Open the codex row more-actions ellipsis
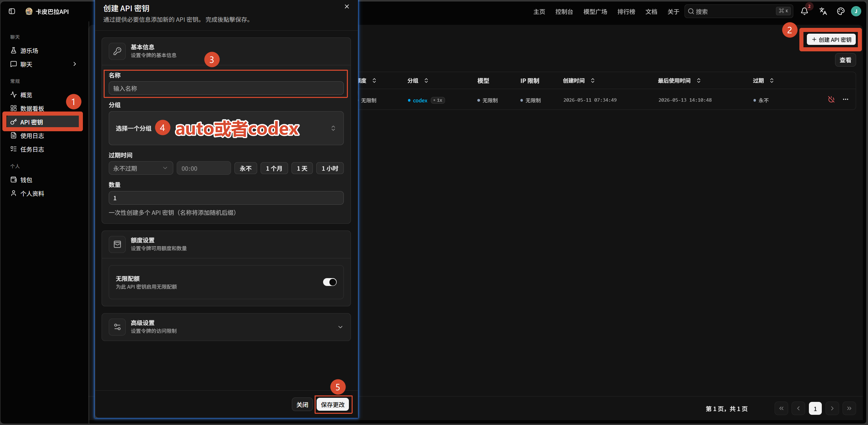The width and height of the screenshot is (868, 425). point(845,100)
